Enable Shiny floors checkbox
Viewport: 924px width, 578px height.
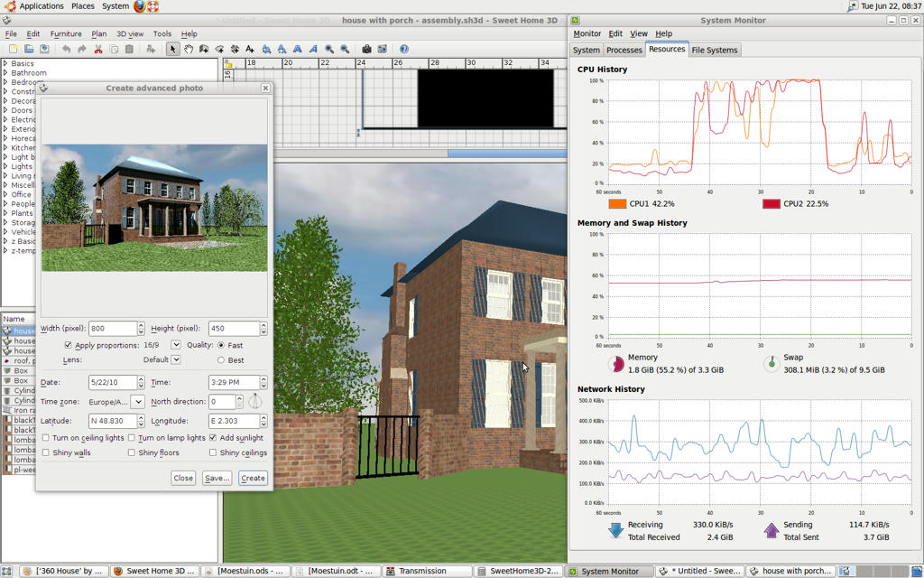132,452
